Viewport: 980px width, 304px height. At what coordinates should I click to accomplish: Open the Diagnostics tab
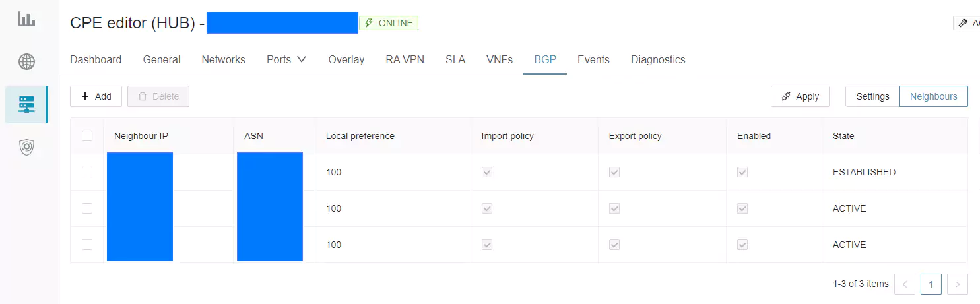click(x=658, y=59)
